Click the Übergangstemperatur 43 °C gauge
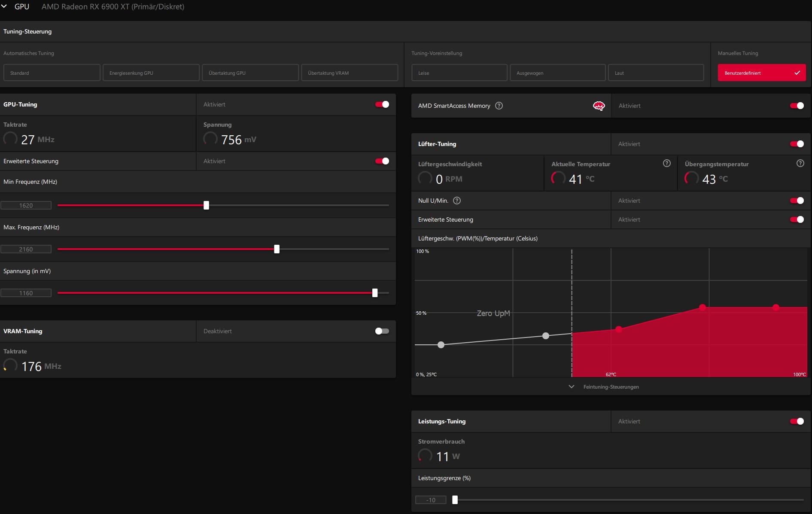812x514 pixels. pos(692,178)
